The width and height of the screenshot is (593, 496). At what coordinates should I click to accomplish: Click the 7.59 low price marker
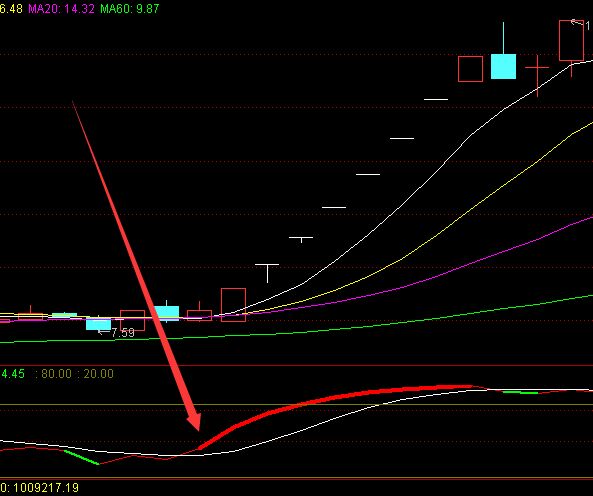(x=123, y=333)
